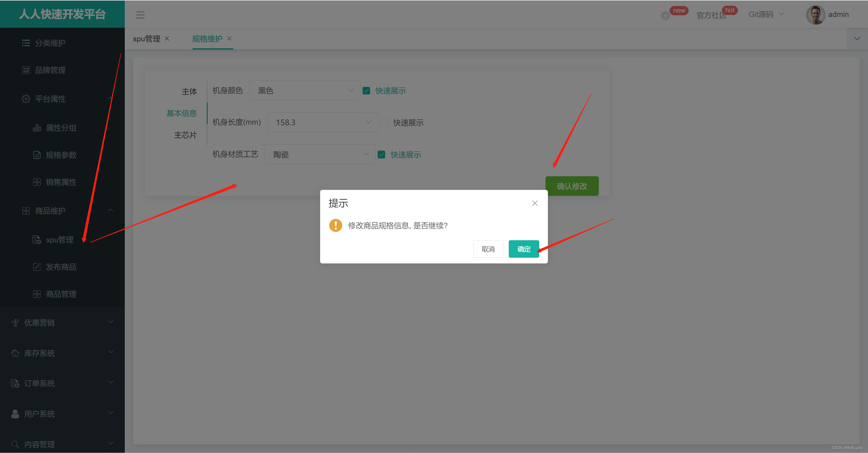Open the 机身材质工艺 dropdown showing 陶瓷
The image size is (868, 453).
(x=320, y=154)
